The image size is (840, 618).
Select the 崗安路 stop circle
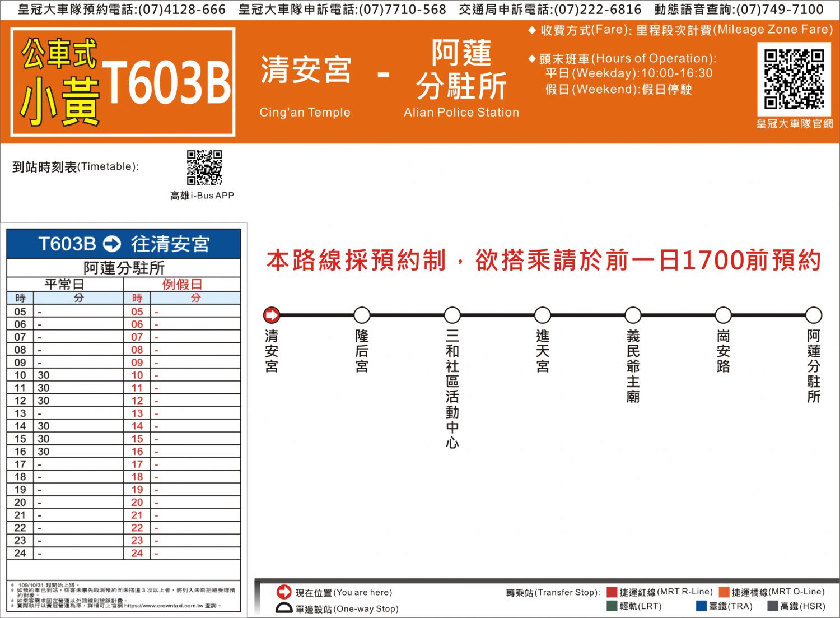723,315
